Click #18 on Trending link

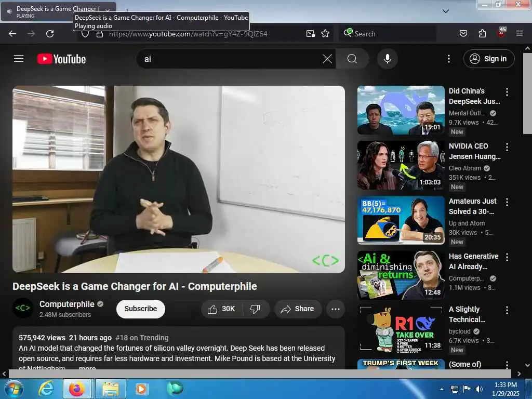click(x=142, y=338)
